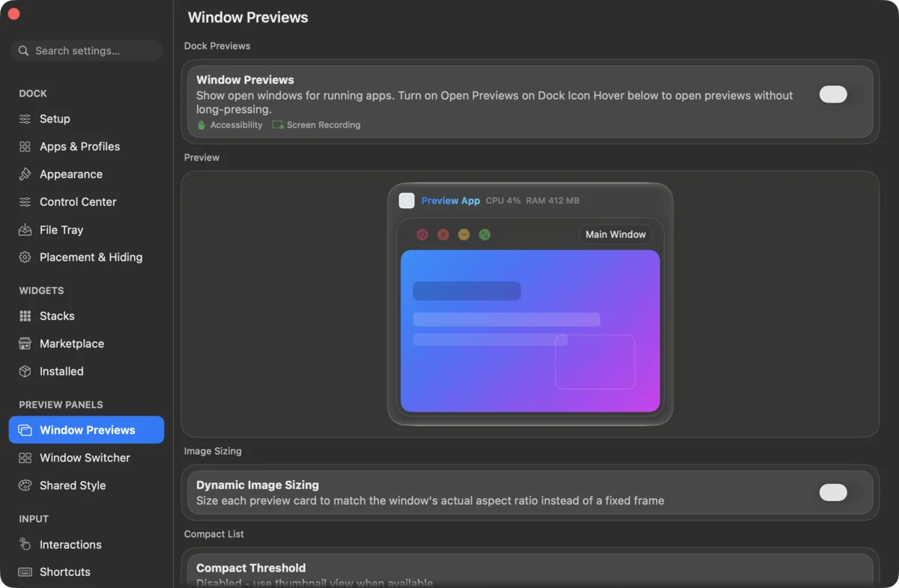Click the Setup sliders icon in sidebar

click(25, 119)
